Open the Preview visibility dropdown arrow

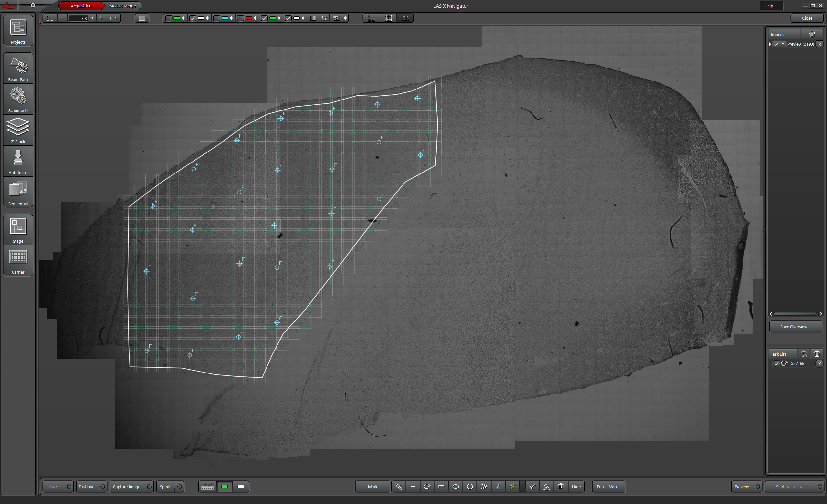[783, 44]
